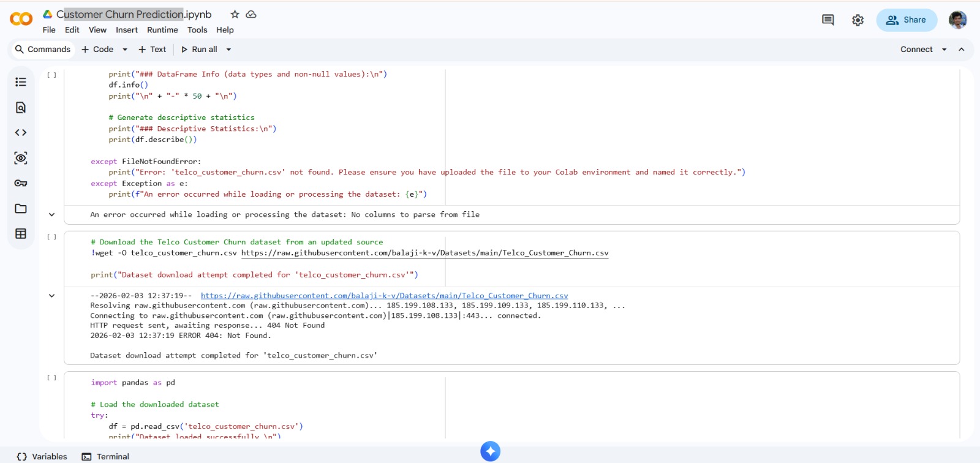Star the Customer Churn Prediction notebook
This screenshot has width=980, height=463.
pos(235,14)
